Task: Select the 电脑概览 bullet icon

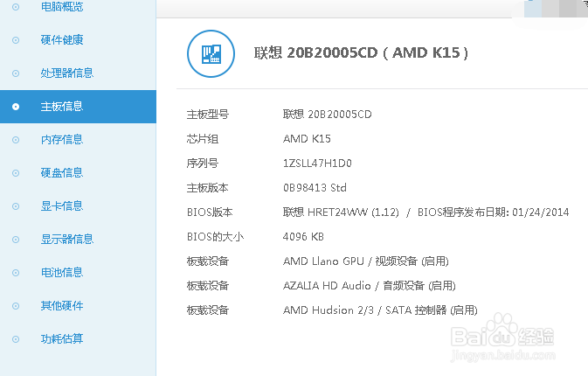Action: 16,7
